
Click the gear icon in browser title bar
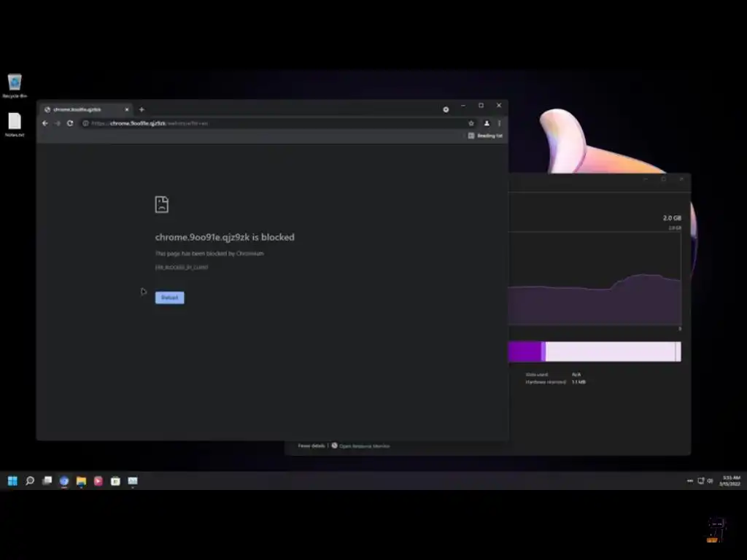point(446,109)
